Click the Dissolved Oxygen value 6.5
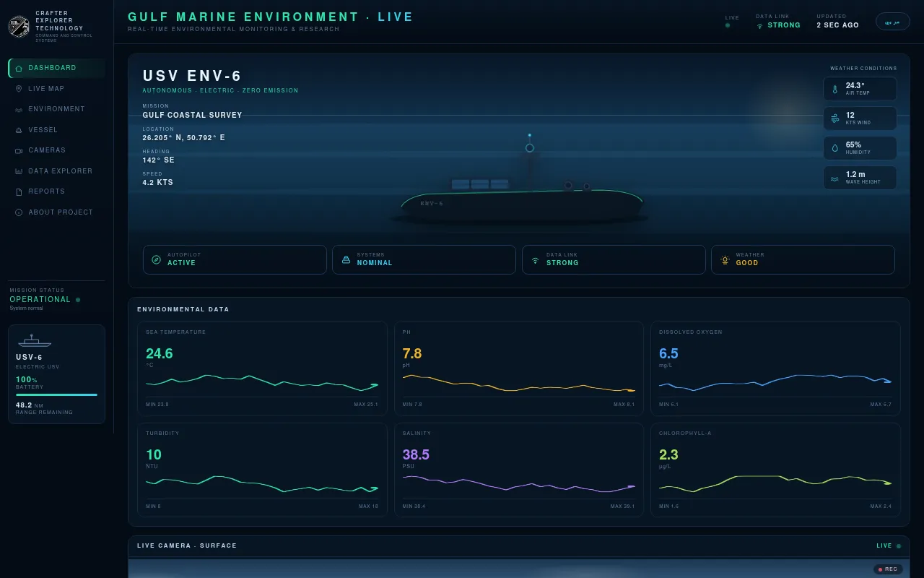924x578 pixels. click(x=668, y=354)
